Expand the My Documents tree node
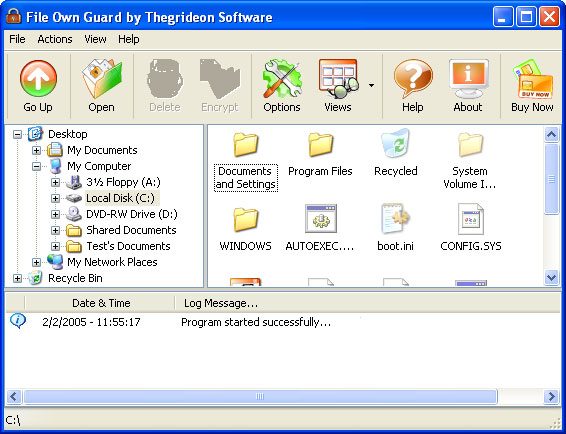Screen dimensions: 566x434 coord(36,150)
